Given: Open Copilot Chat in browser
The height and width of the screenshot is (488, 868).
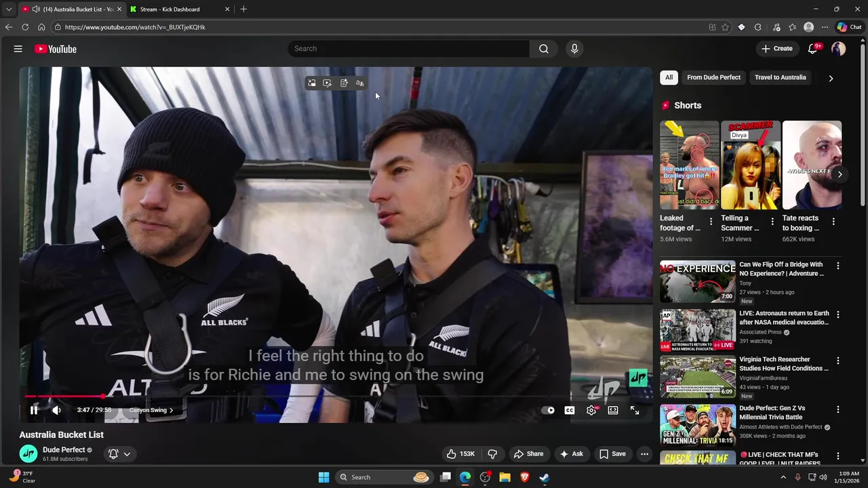Looking at the screenshot, I should tap(850, 27).
